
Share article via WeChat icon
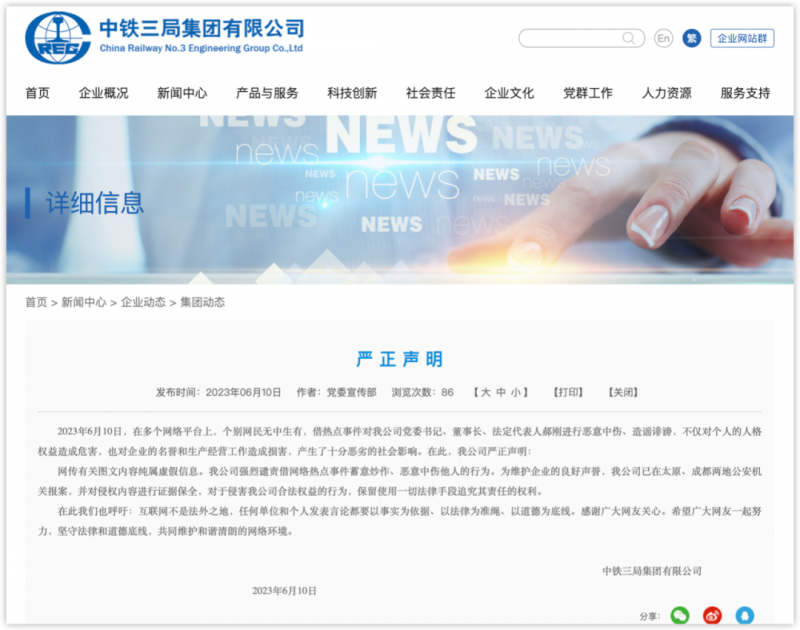click(x=680, y=615)
